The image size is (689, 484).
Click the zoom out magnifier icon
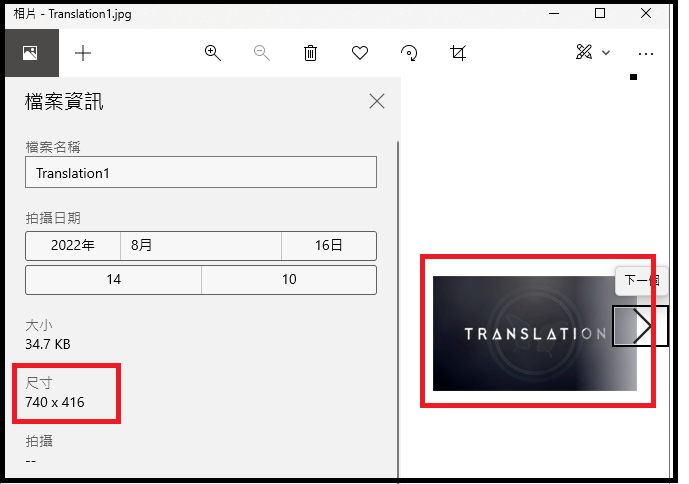pos(261,53)
